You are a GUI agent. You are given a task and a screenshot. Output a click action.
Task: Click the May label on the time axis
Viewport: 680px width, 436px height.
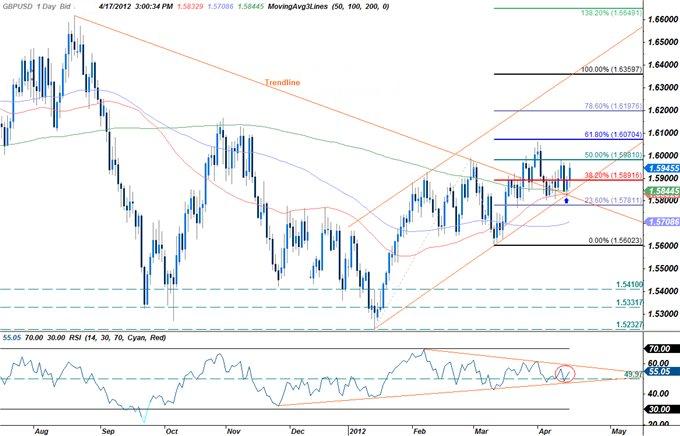(618, 431)
